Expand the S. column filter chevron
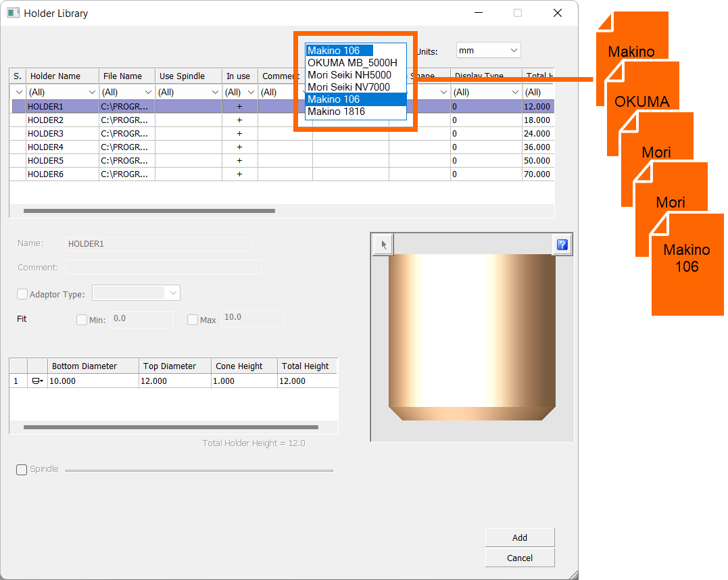728x580 pixels. pos(18,92)
